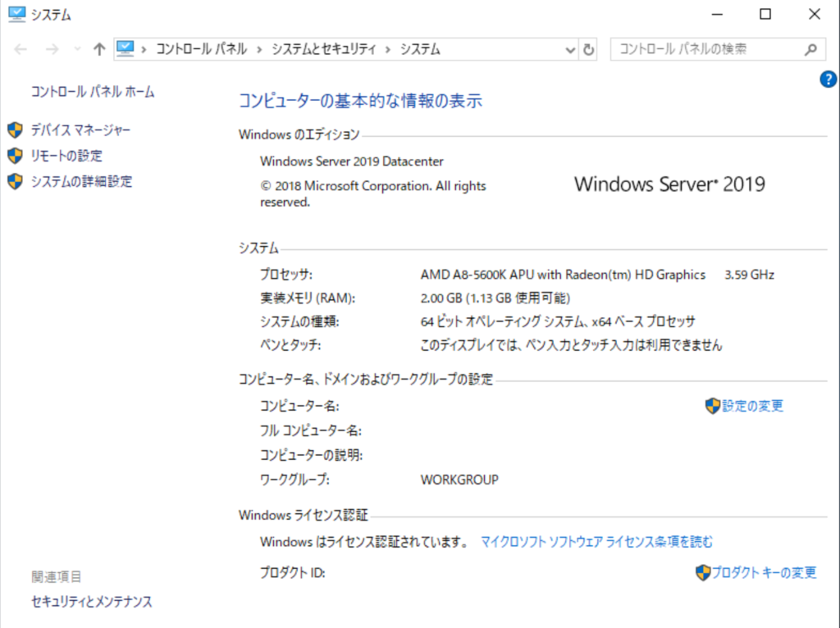Screen dimensions: 840x628
Task: Open the address bar history dropdown
Action: (570, 50)
